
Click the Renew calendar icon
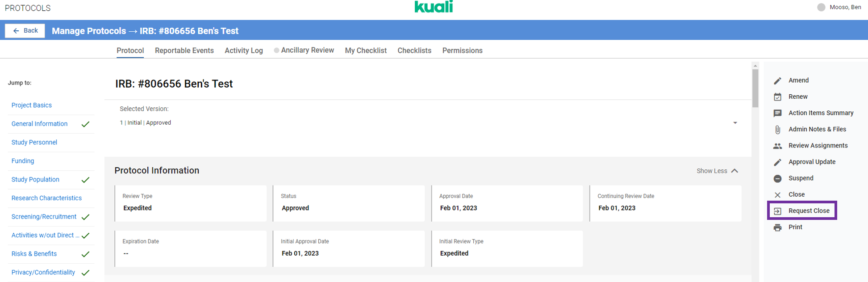pos(777,97)
